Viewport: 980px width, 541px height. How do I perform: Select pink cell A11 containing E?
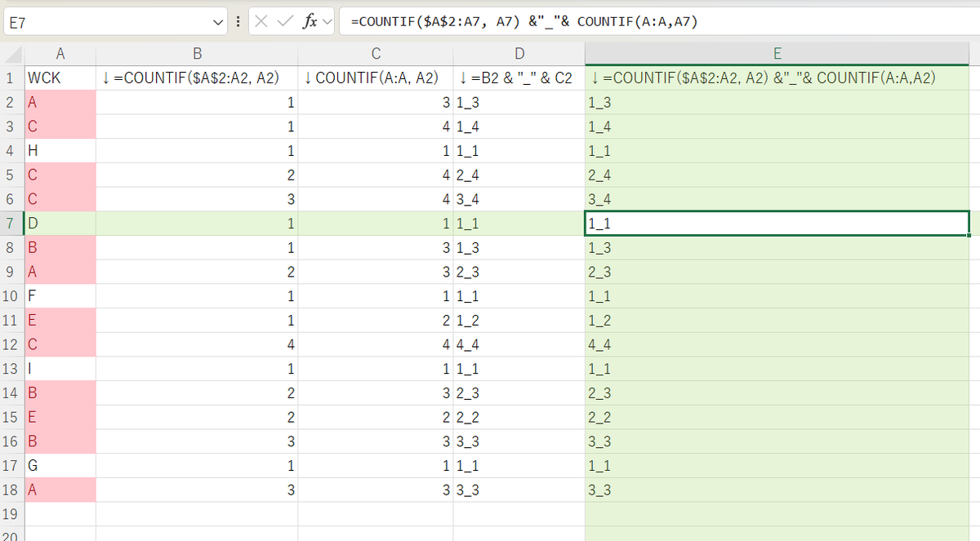tap(60, 321)
